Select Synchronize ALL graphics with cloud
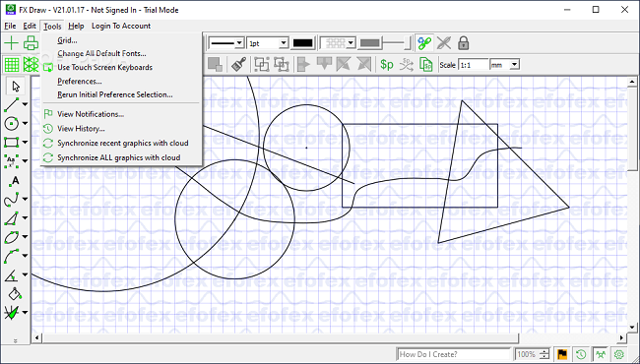This screenshot has height=364, width=640. (121, 157)
